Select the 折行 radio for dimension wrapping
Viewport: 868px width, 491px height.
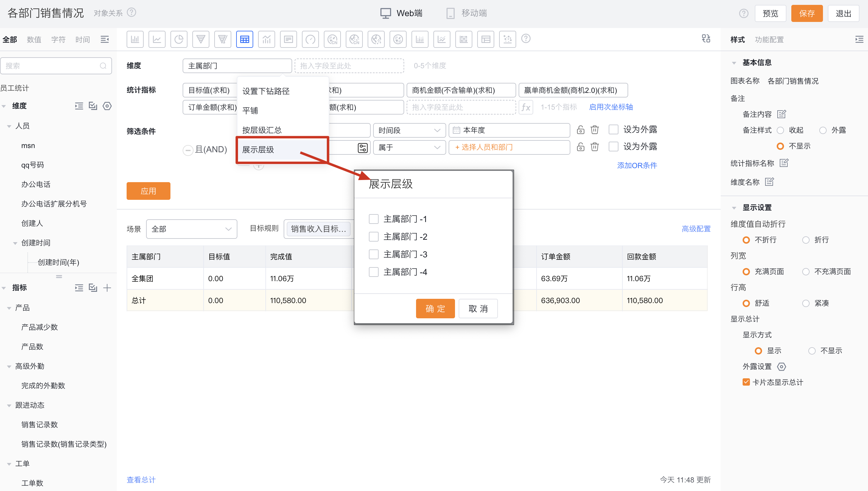point(806,240)
